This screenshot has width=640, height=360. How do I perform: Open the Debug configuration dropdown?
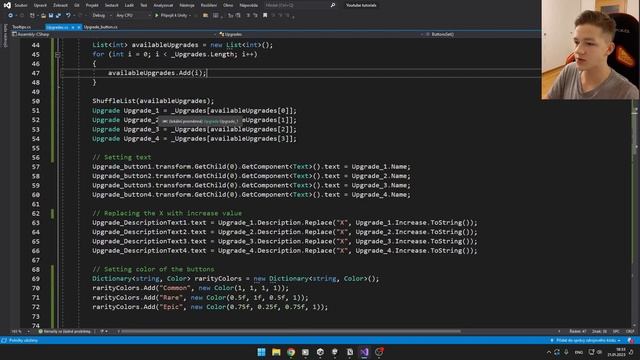pos(101,16)
